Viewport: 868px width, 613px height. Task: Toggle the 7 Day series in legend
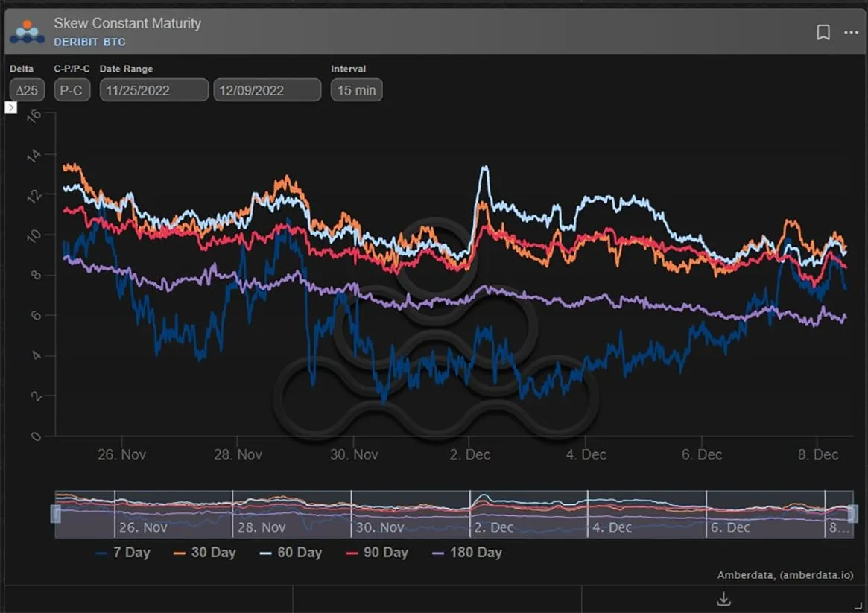pos(123,552)
